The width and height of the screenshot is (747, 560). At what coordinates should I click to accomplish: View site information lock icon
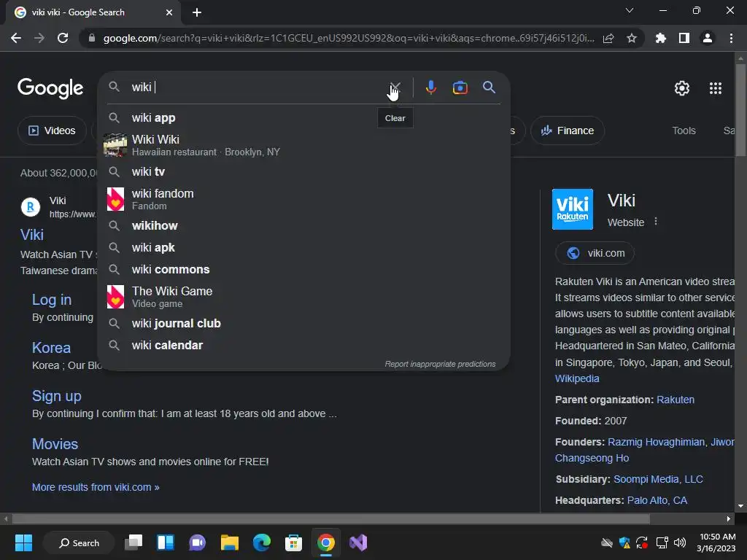pyautogui.click(x=92, y=38)
